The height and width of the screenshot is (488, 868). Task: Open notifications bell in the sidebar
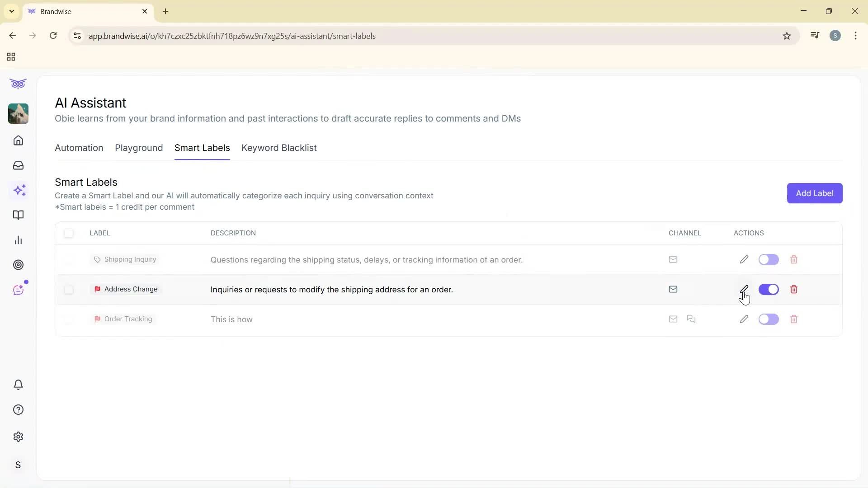point(19,385)
